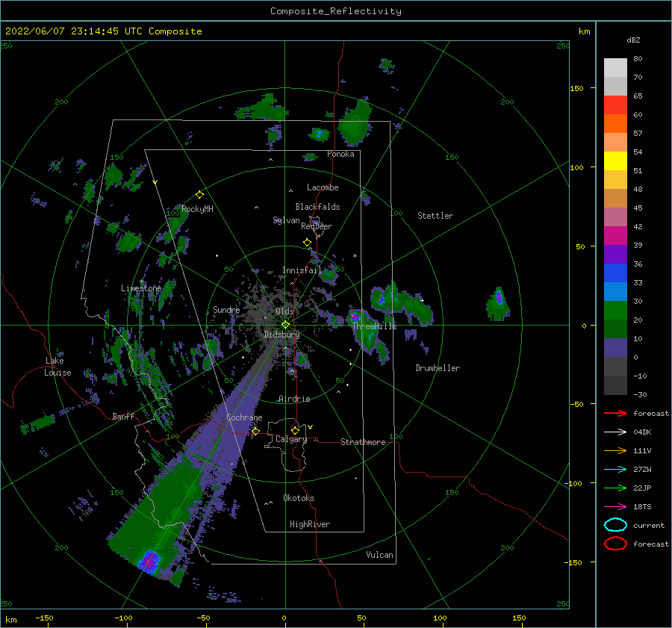This screenshot has width=672, height=628.
Task: Click the 80 dBZ white color swatch
Action: tap(615, 67)
